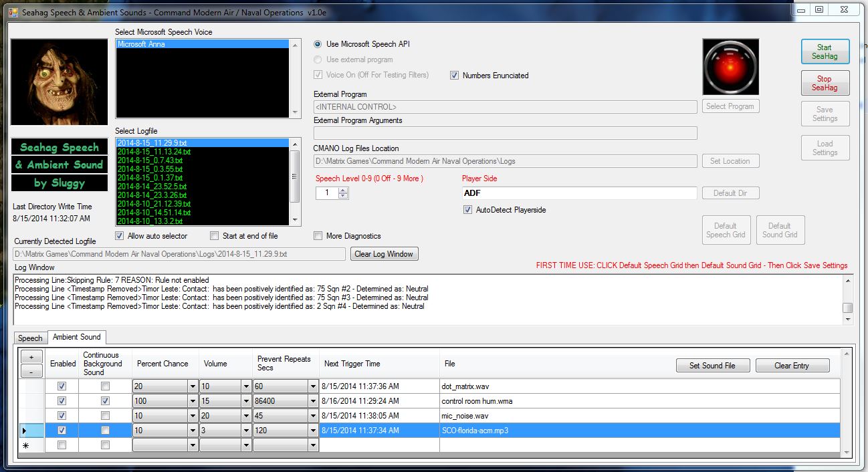Toggle the 'Allow auto selector' checkbox
Viewport: 868px width, 472px height.
[x=119, y=236]
